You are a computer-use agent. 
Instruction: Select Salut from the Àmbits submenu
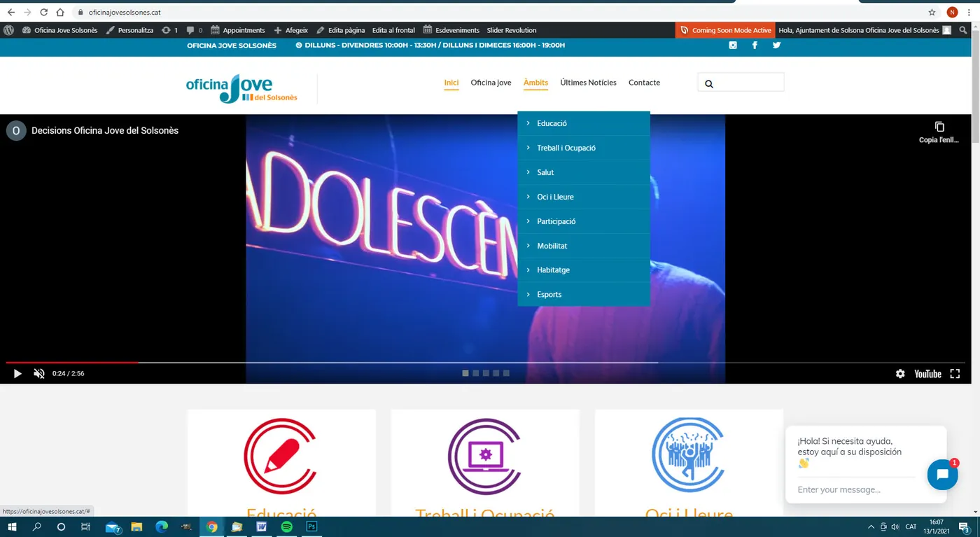point(584,172)
